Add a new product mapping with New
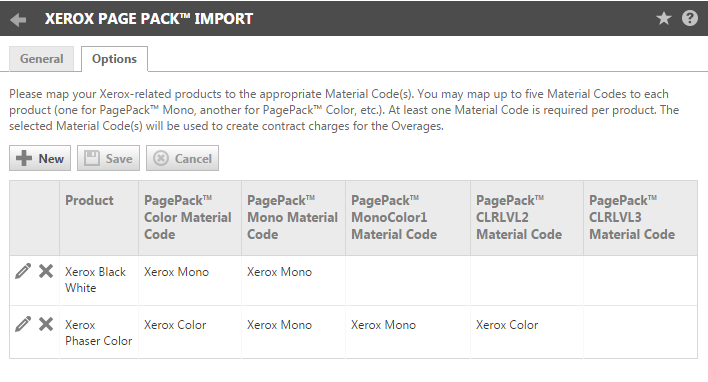Screen dimensions: 708x382 (40, 158)
